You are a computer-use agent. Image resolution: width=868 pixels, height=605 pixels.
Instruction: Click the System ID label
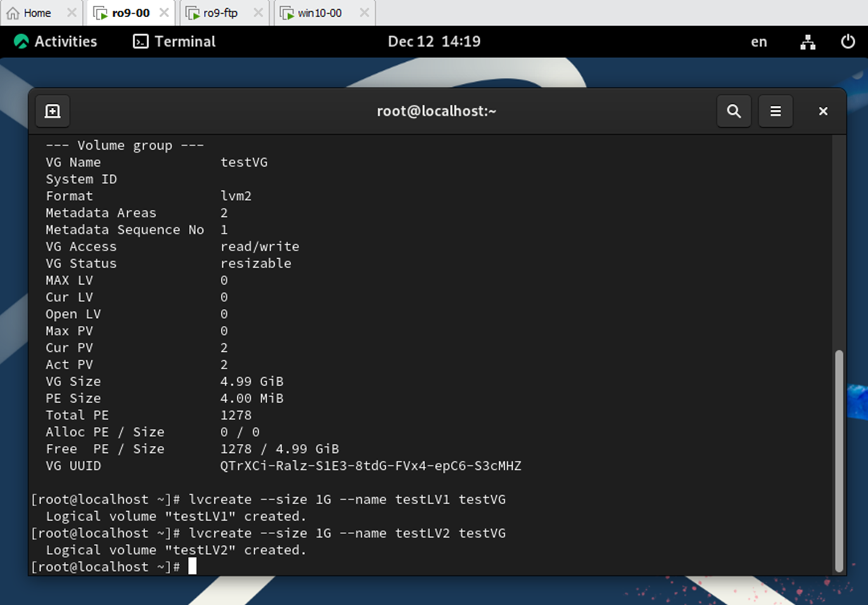click(x=81, y=179)
